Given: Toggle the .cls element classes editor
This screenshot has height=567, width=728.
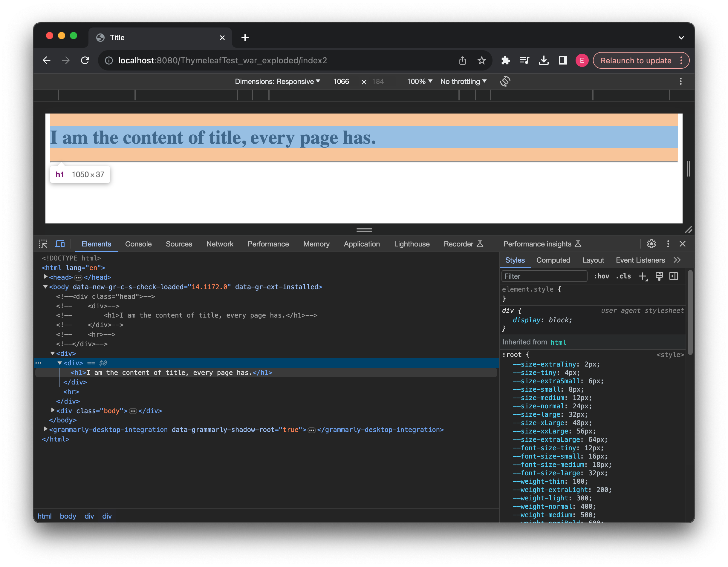Looking at the screenshot, I should tap(623, 276).
